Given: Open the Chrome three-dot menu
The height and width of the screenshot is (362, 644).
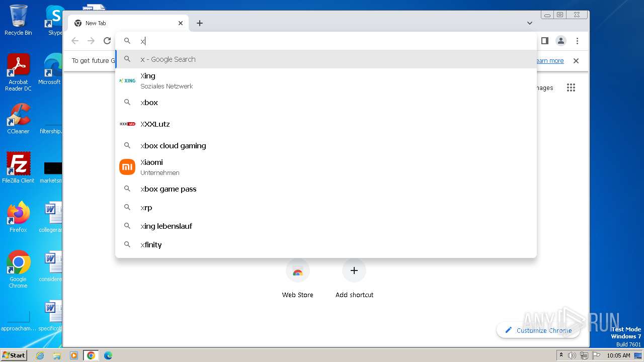Looking at the screenshot, I should coord(577,41).
